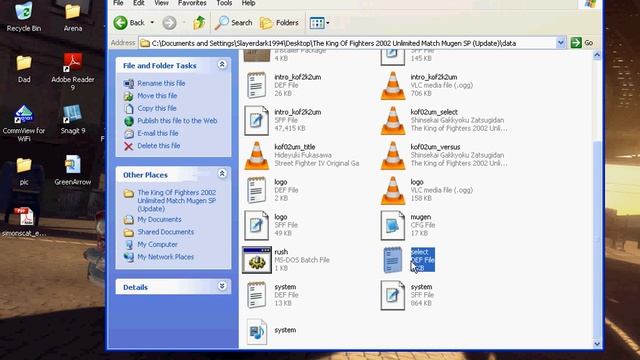The image size is (640, 360).
Task: Collapse File and Folder Tasks panel
Action: pos(222,64)
